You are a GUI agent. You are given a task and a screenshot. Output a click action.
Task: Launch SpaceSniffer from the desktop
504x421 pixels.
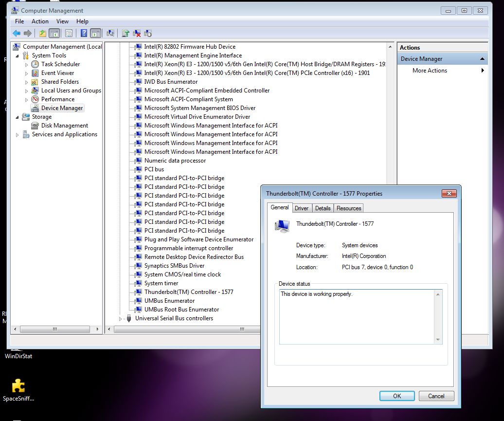pyautogui.click(x=18, y=387)
